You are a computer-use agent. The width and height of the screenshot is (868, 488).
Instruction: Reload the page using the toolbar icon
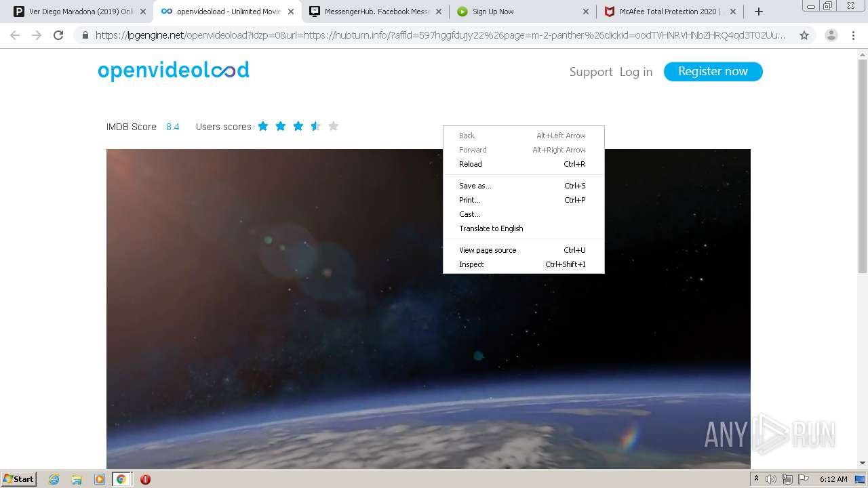(x=58, y=35)
